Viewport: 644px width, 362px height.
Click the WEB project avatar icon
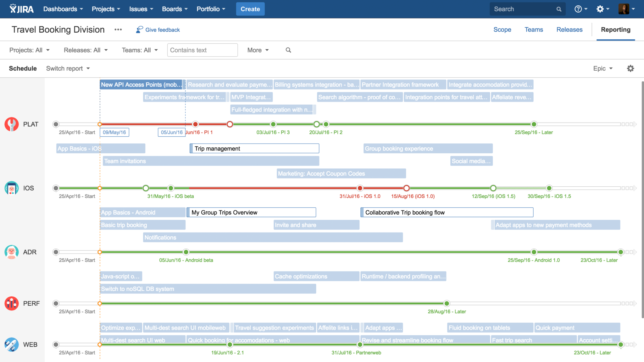tap(12, 344)
